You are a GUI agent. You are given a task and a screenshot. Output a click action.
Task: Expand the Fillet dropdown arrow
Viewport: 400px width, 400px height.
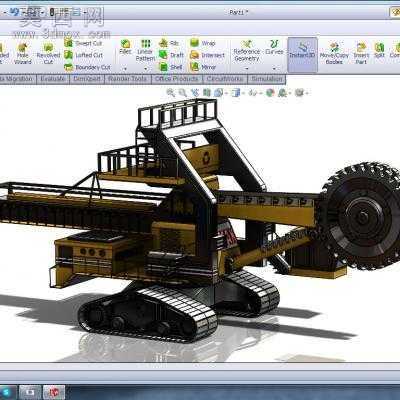coord(125,69)
